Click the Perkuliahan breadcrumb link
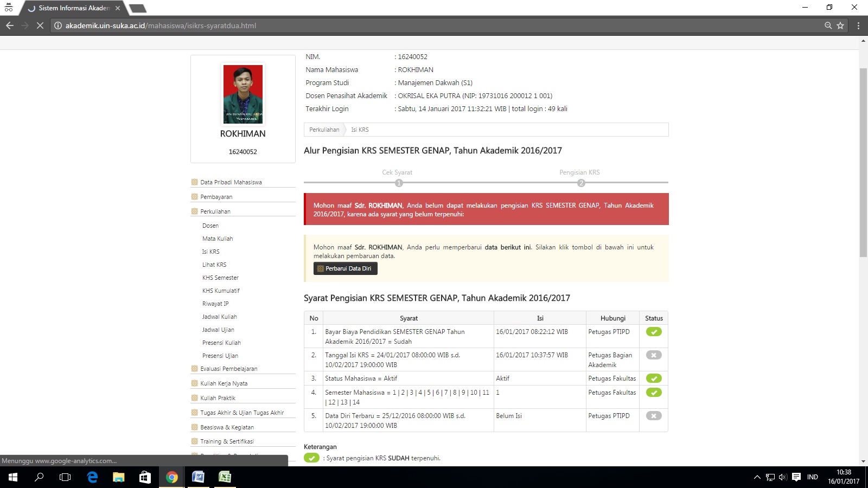Image resolution: width=868 pixels, height=488 pixels. [324, 130]
